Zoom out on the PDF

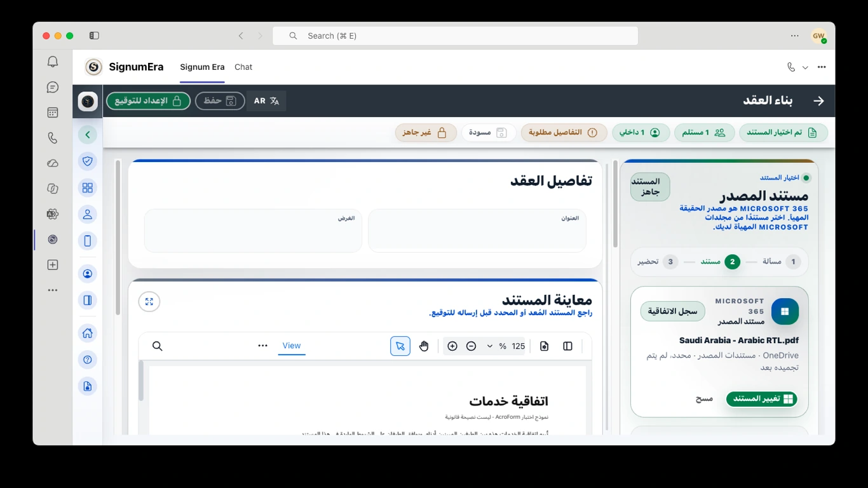[471, 346]
